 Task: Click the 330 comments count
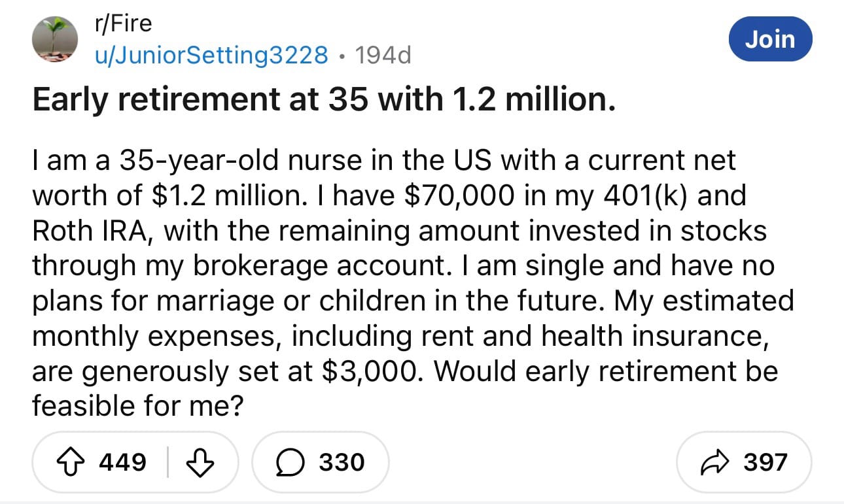(341, 462)
